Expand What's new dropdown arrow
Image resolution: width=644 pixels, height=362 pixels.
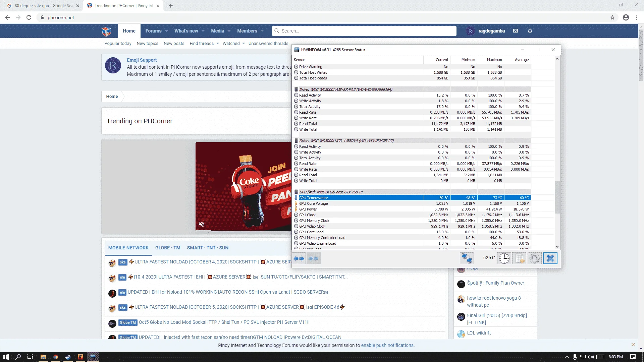203,31
